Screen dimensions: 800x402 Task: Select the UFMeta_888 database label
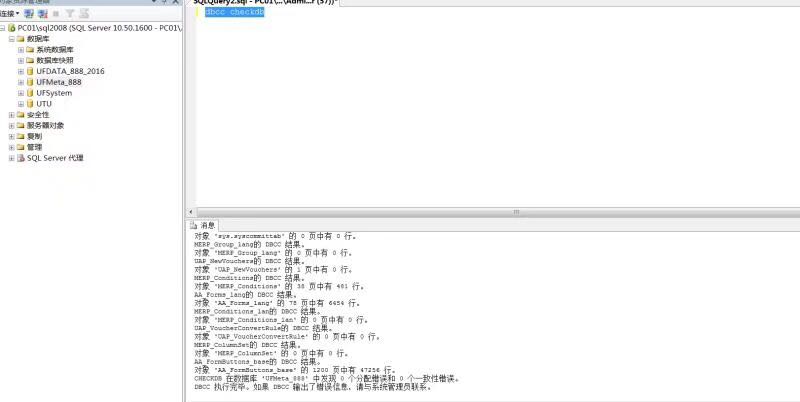(x=59, y=82)
